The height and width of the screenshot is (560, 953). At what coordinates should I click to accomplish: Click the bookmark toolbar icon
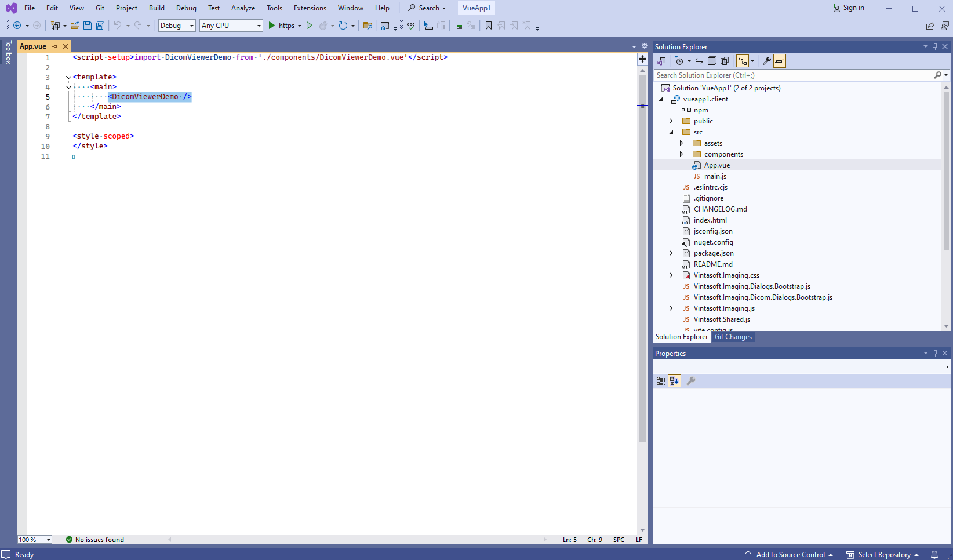[489, 26]
